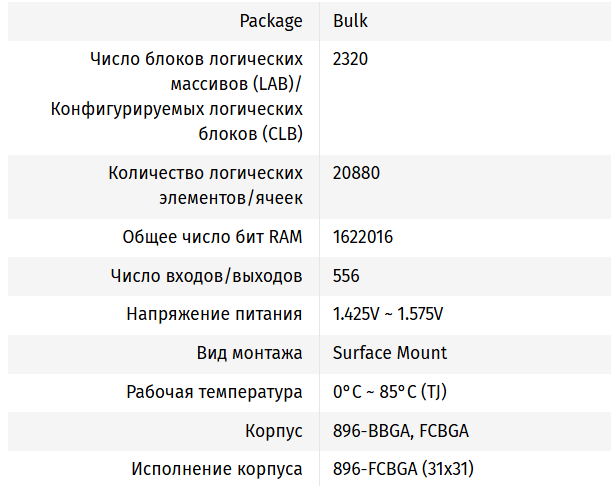611x486 pixels.
Task: Select the "Surface Mount" value
Action: [x=389, y=353]
